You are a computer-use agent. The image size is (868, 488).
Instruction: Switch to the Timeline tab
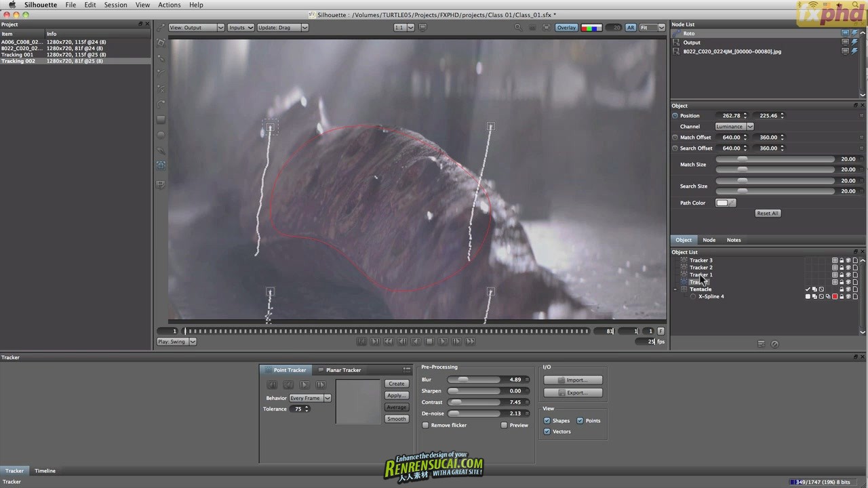tap(45, 470)
